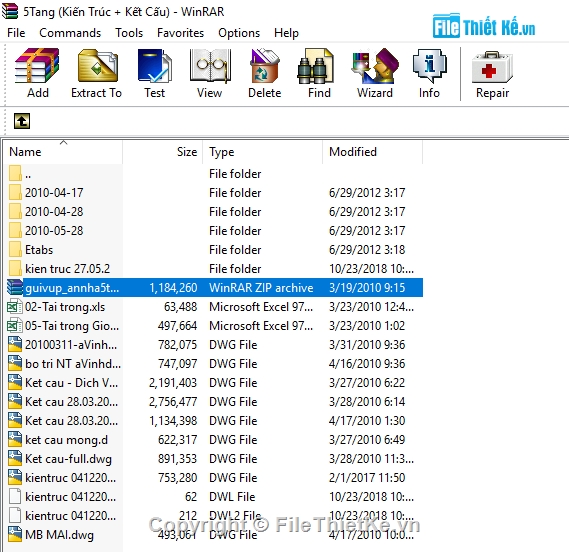Select the 2010-04-17 folder icon
569x552 pixels.
pos(15,192)
